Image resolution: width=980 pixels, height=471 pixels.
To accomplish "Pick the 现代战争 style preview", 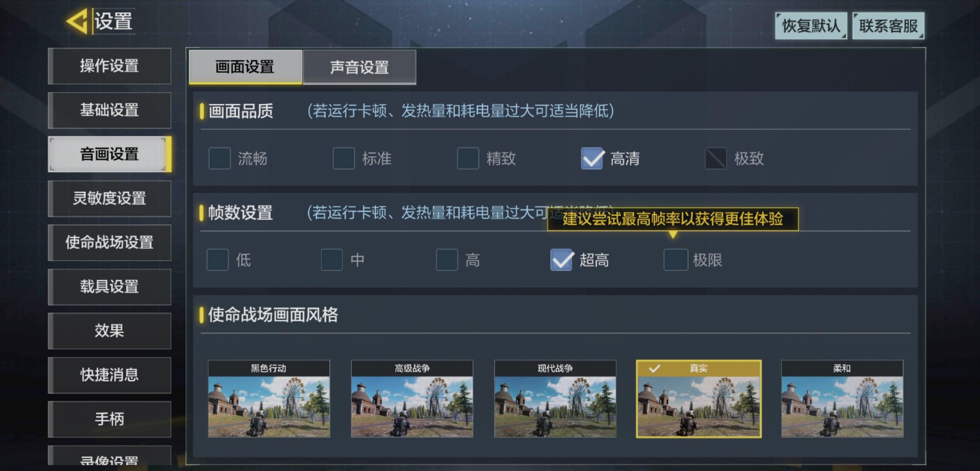I will pyautogui.click(x=555, y=399).
